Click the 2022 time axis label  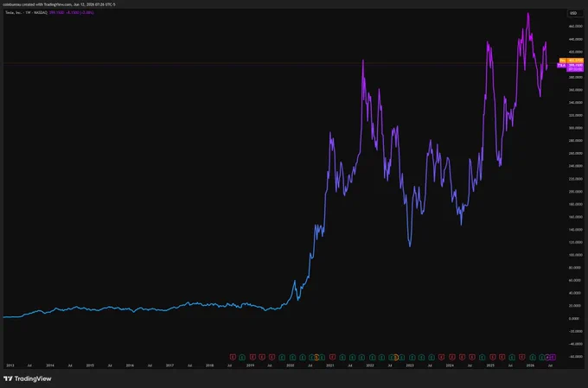point(370,366)
